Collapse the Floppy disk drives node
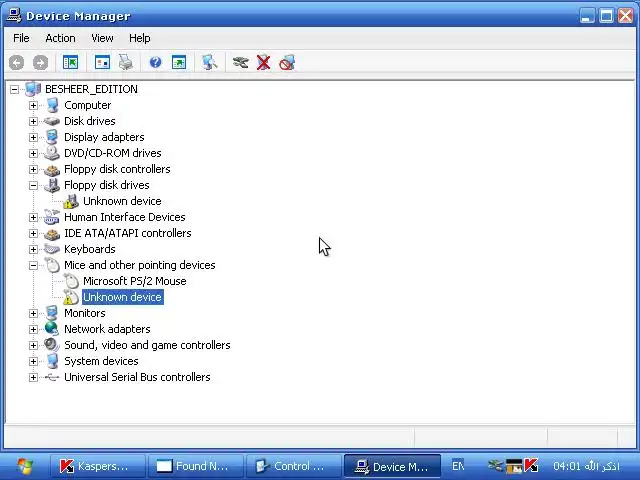Screen dimensions: 640x480 click(x=33, y=185)
